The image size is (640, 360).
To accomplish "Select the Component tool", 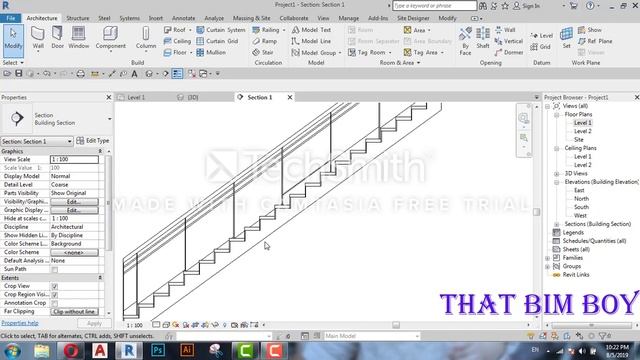I will point(110,38).
